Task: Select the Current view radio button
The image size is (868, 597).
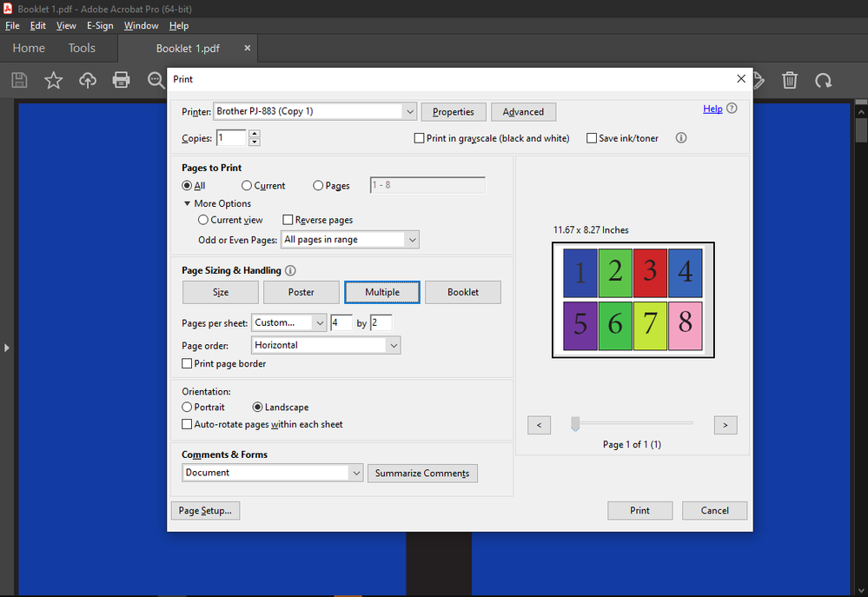Action: (203, 220)
